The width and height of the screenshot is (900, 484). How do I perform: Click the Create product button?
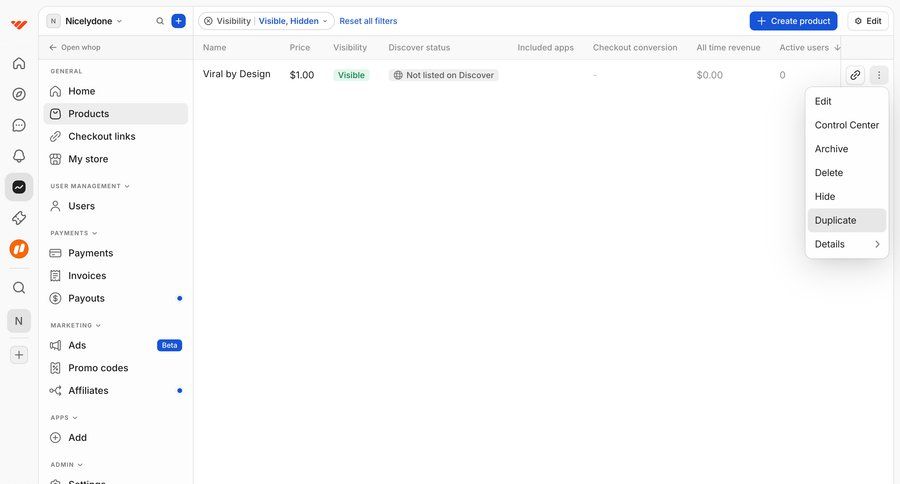(x=793, y=21)
